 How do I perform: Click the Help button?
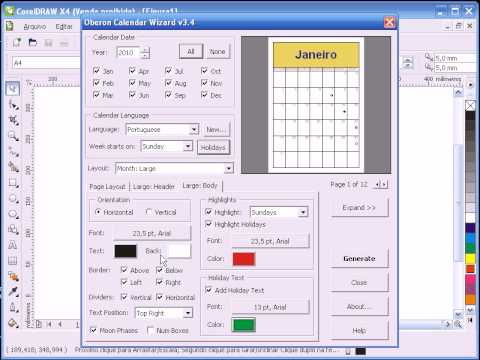tap(359, 331)
